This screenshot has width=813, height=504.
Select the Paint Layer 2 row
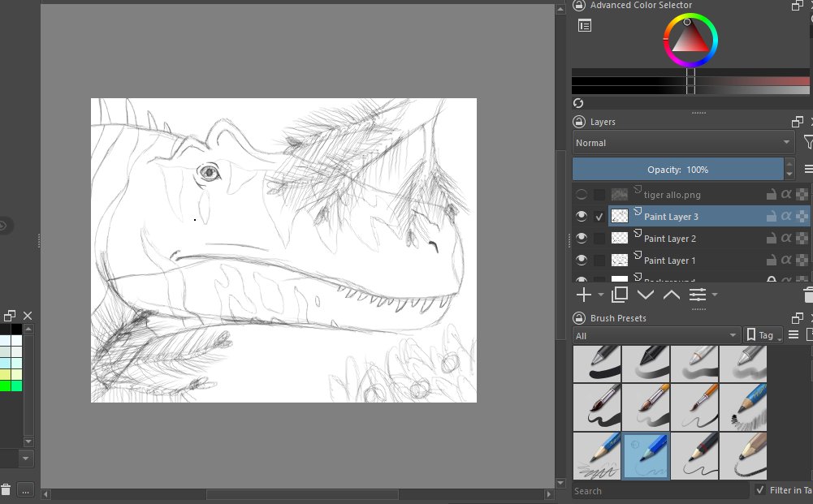tap(708, 239)
